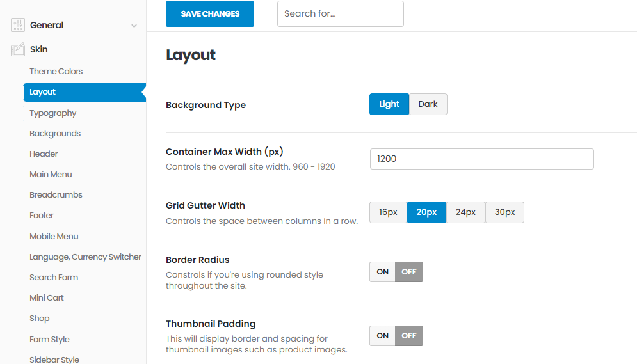This screenshot has width=637, height=364.
Task: Open Theme Colors settings
Action: (56, 72)
